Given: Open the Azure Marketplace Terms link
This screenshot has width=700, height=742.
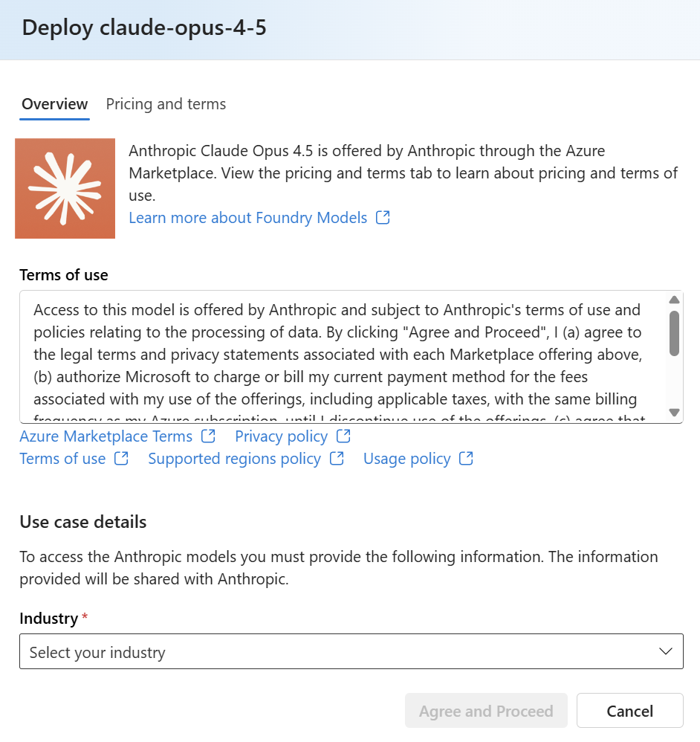Looking at the screenshot, I should [106, 436].
